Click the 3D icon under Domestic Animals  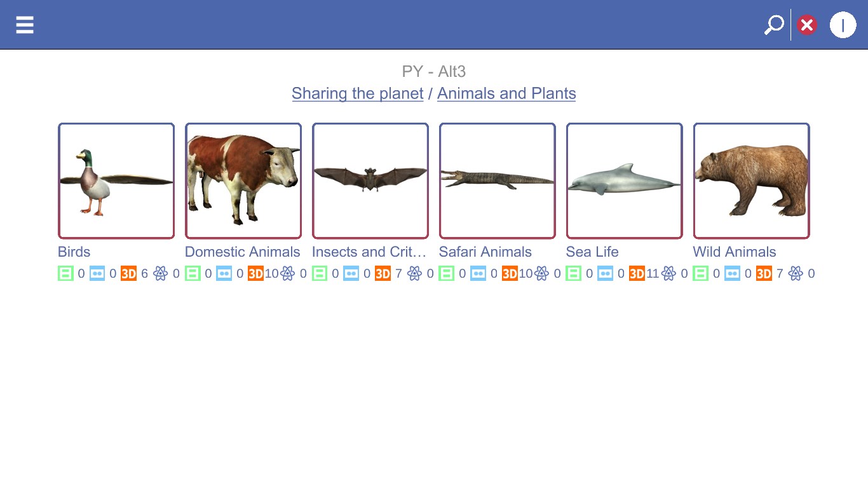click(255, 274)
